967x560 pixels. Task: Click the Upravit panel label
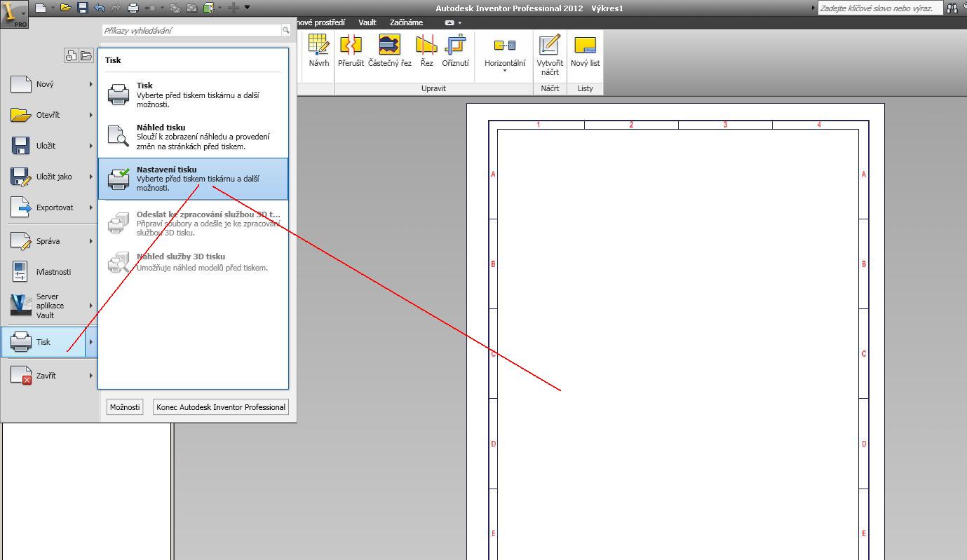click(433, 88)
